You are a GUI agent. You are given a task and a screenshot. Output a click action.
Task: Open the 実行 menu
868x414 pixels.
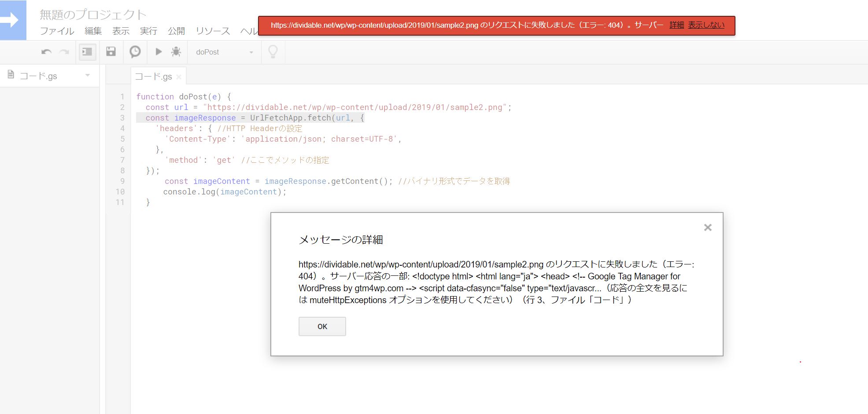click(148, 31)
